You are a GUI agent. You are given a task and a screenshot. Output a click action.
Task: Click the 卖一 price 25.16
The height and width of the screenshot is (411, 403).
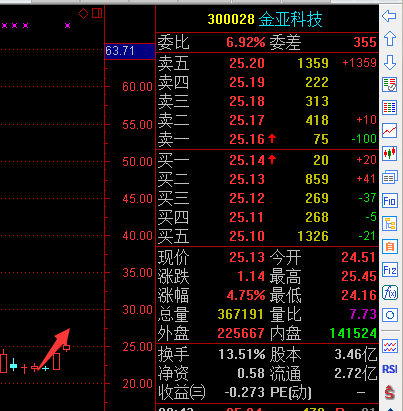click(x=247, y=139)
